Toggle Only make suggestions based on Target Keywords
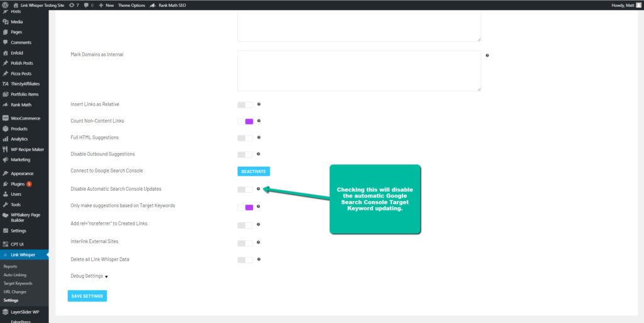The width and height of the screenshot is (644, 323). point(245,208)
